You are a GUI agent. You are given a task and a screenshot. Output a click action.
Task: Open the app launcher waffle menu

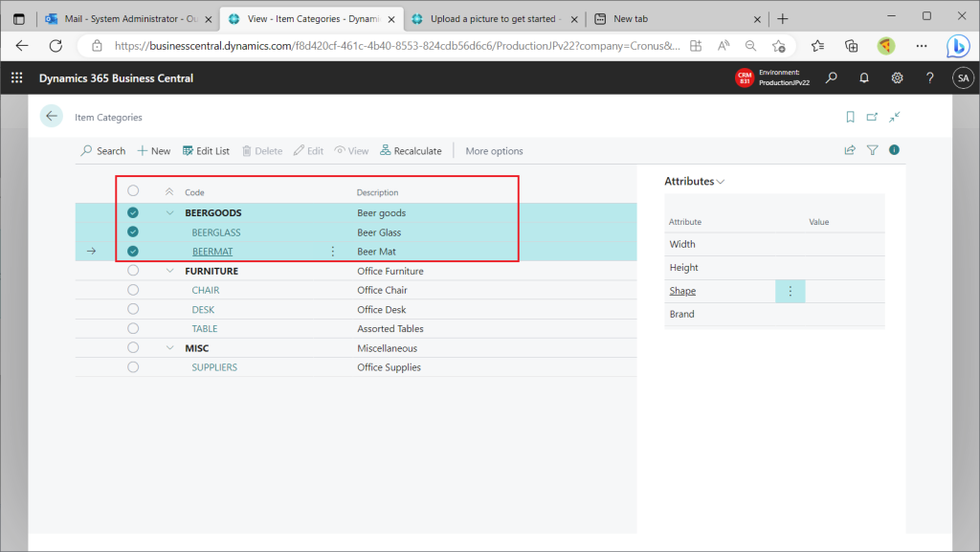(17, 77)
